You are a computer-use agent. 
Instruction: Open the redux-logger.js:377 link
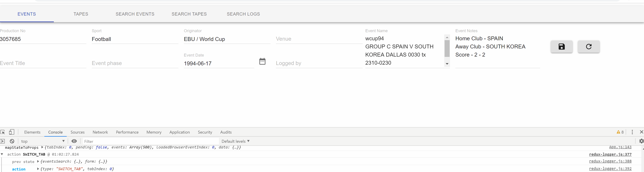coord(610,154)
